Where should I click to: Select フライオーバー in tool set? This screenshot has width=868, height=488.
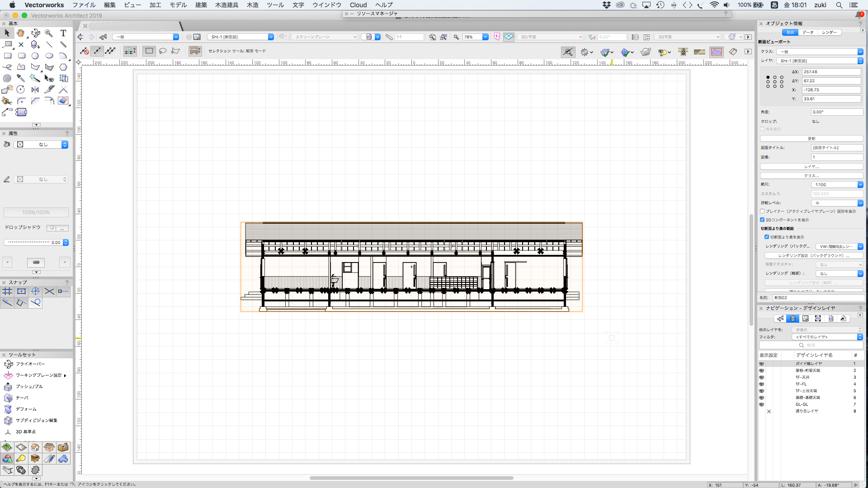[30, 364]
